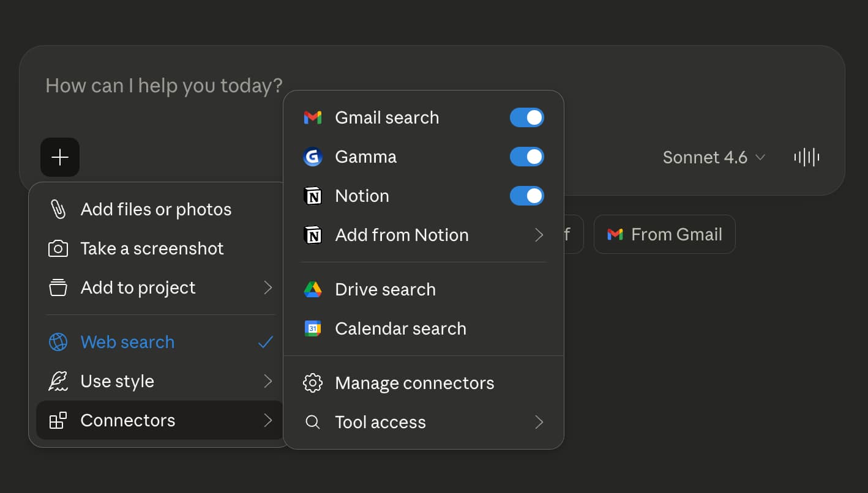The height and width of the screenshot is (493, 868).
Task: Choose Add to project option
Action: click(138, 287)
